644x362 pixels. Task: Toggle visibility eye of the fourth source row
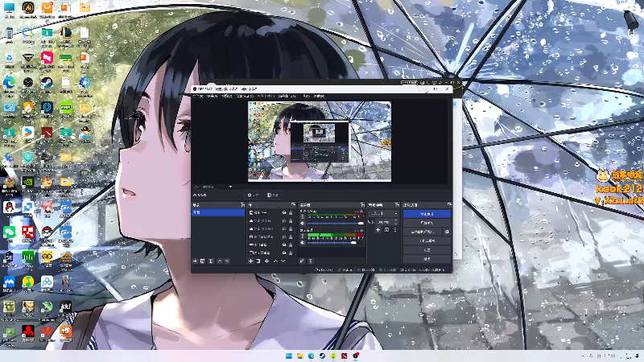coord(284,237)
